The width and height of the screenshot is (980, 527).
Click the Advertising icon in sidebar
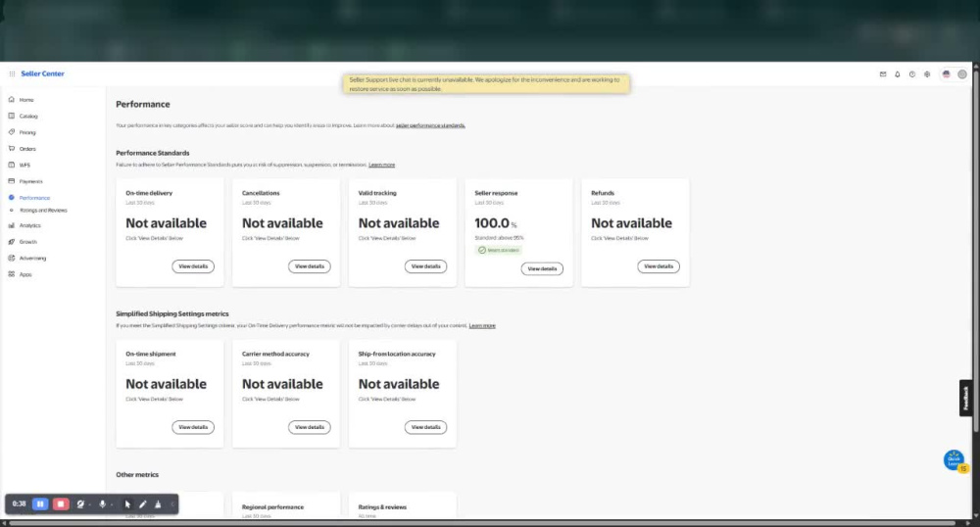11,258
